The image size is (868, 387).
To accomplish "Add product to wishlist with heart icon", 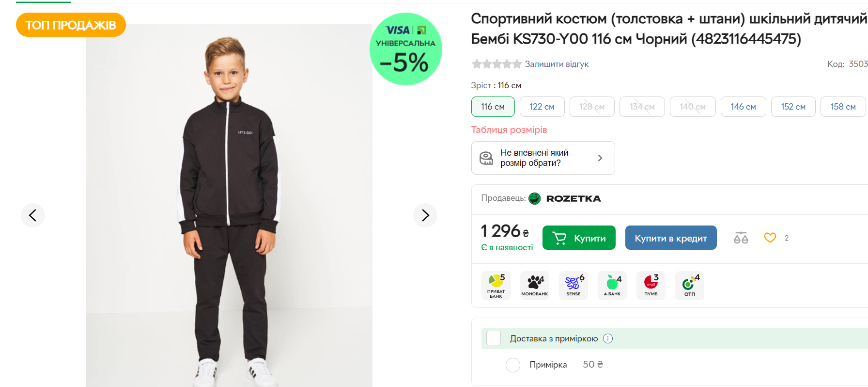I will (x=770, y=238).
